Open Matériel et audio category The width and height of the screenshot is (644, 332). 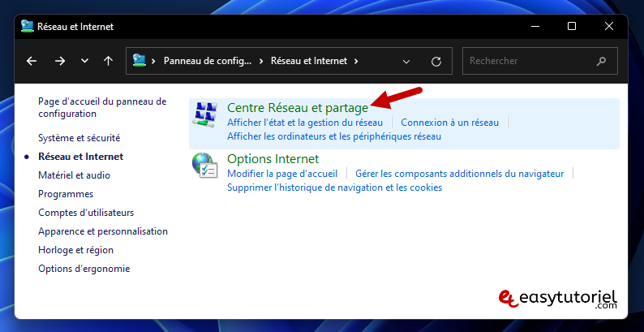coord(74,175)
